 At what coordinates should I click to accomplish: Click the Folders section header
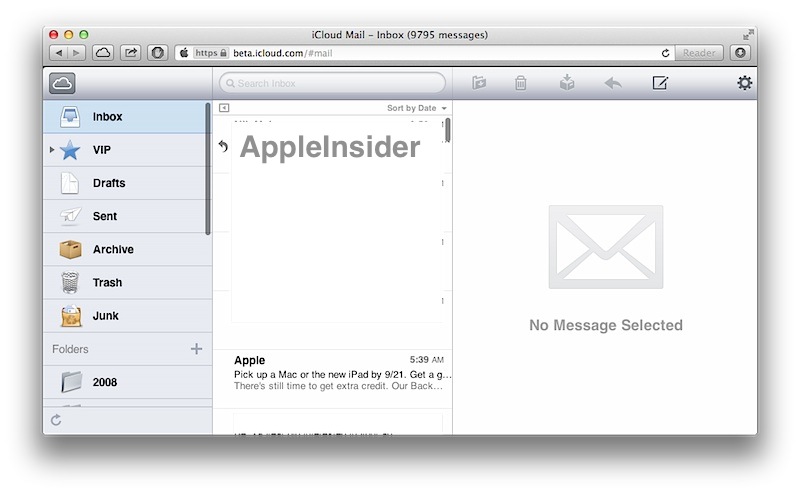(x=70, y=349)
